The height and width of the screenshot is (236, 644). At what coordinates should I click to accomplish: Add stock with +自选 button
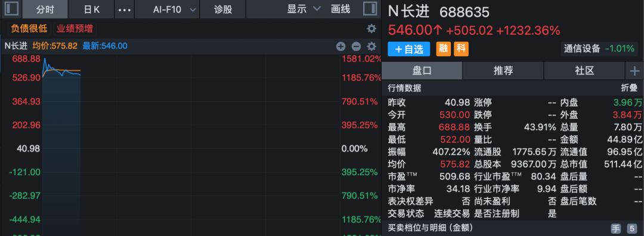click(x=408, y=49)
